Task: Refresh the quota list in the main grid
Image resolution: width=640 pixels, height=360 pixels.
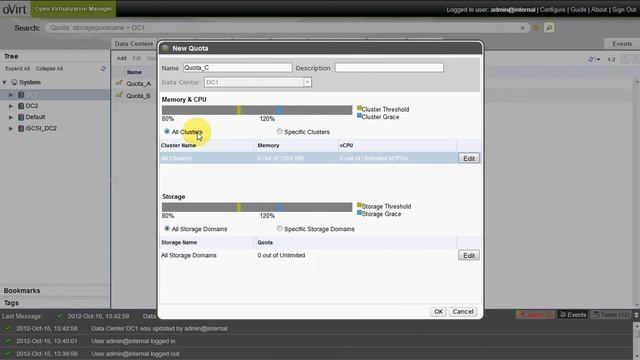Action: (591, 60)
